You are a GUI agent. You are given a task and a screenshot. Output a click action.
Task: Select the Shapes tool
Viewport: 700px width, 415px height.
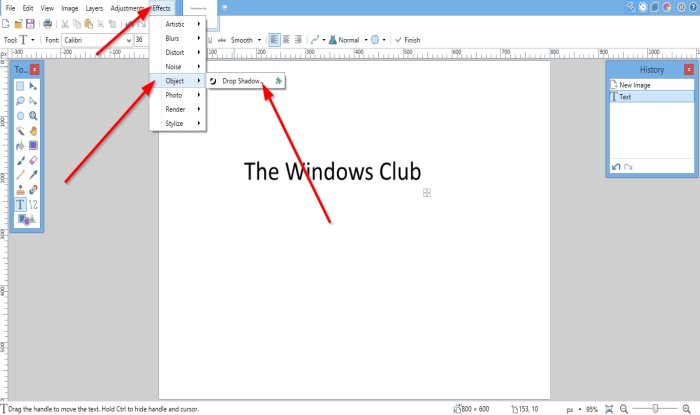(x=26, y=219)
